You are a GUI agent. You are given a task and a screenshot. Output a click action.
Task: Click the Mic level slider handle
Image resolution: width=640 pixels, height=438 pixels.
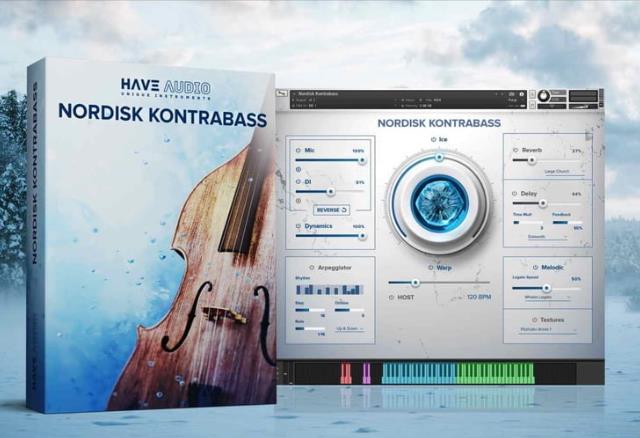(x=362, y=160)
